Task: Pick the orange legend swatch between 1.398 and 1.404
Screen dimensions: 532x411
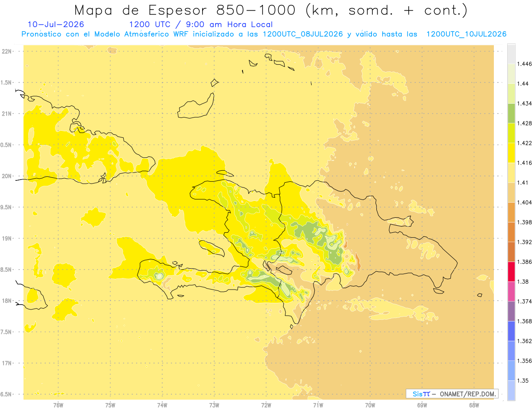Action: 511,212
